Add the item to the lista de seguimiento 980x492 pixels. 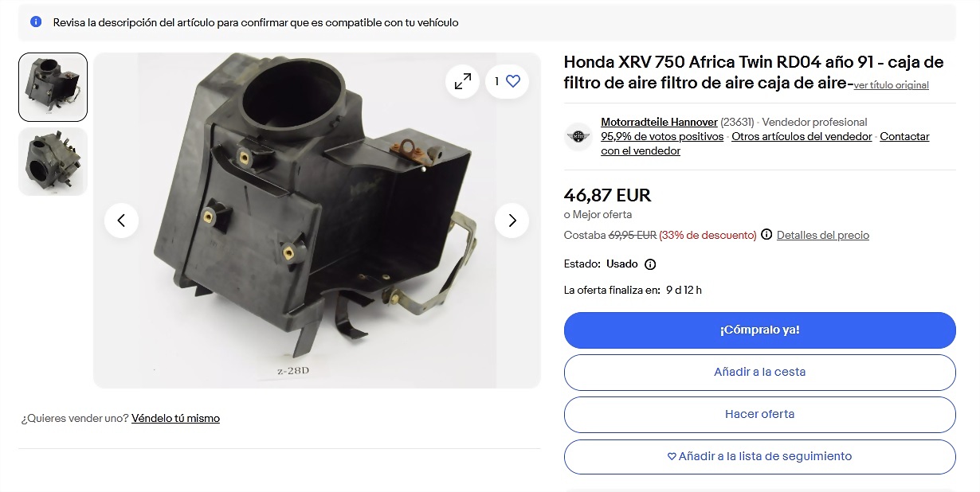coord(759,456)
